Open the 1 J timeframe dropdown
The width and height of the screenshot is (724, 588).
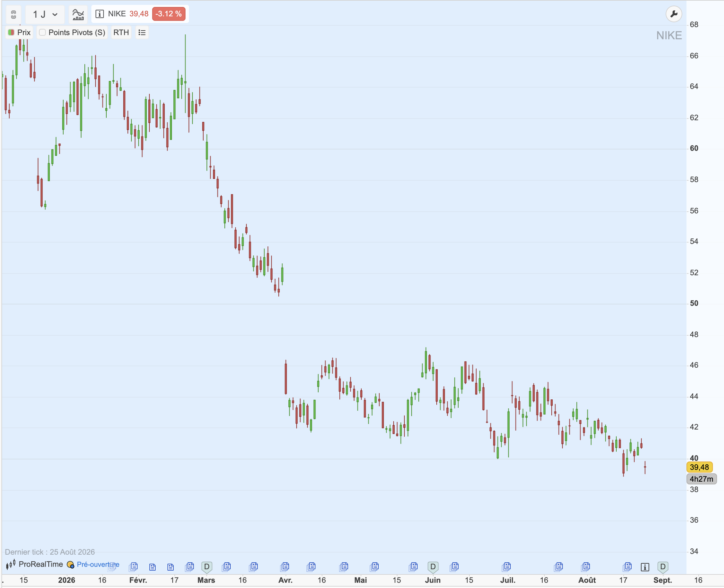(45, 14)
